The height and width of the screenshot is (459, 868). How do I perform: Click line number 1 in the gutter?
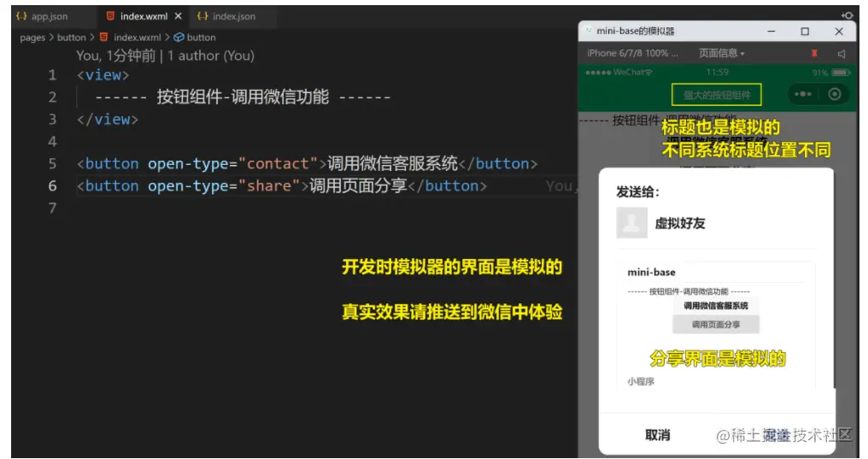[53, 74]
